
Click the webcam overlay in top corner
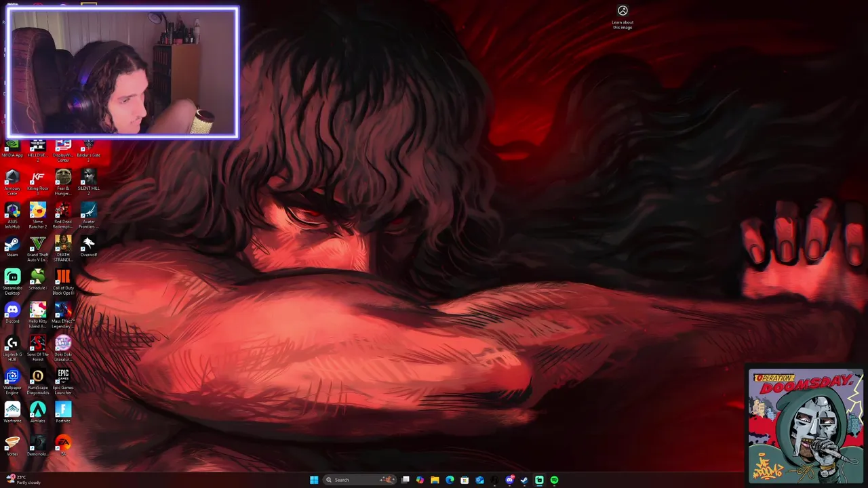(x=123, y=73)
